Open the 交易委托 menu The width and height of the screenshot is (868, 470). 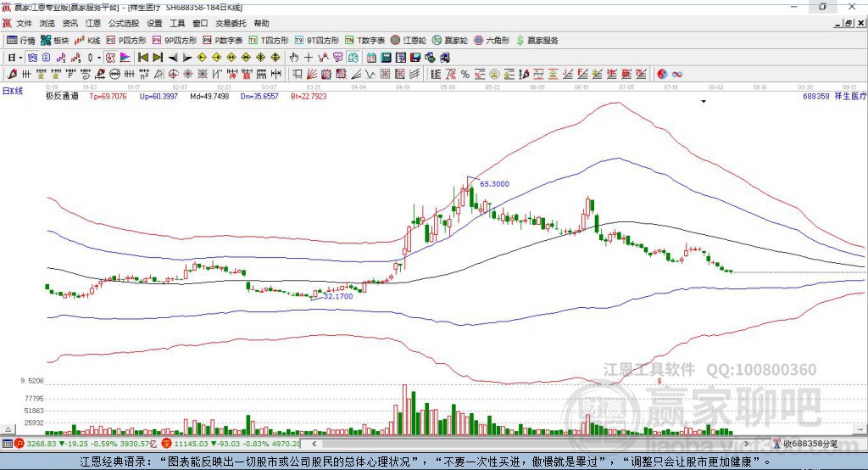coord(231,23)
